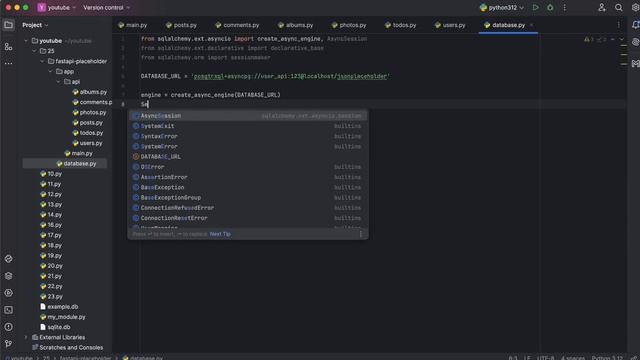The height and width of the screenshot is (360, 640).
Task: Switch to the users.py tab
Action: click(450, 25)
